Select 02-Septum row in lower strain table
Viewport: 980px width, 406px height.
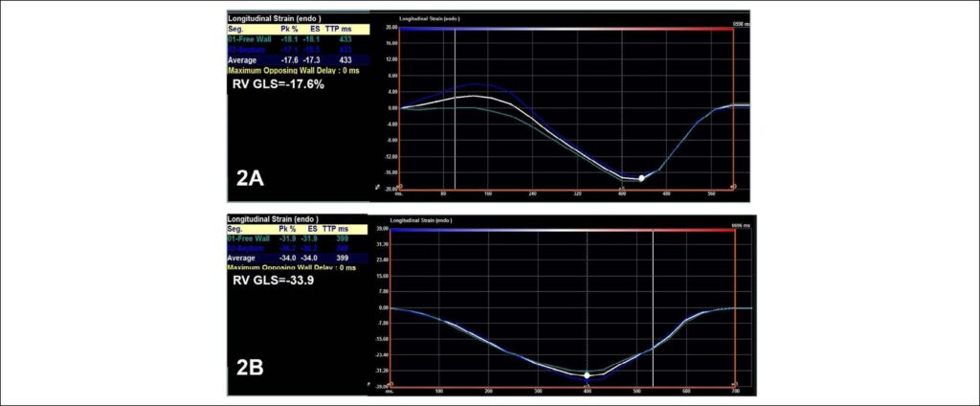coord(297,248)
